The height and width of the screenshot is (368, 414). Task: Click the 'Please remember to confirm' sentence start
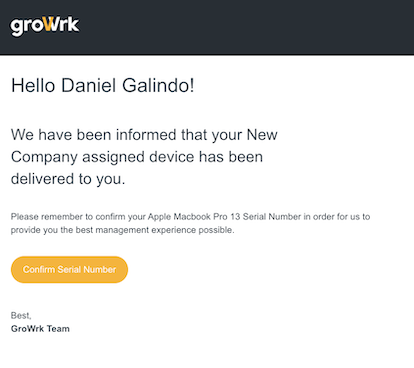pyautogui.click(x=78, y=217)
